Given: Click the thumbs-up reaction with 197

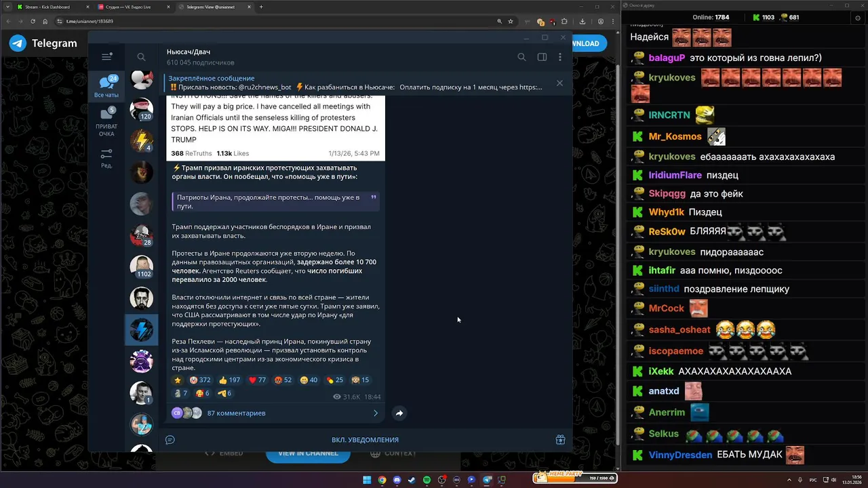Looking at the screenshot, I should point(229,380).
